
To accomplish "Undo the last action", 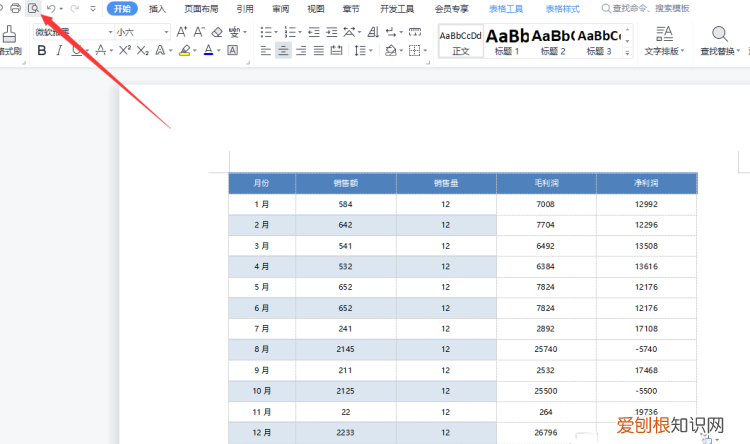I will [50, 8].
